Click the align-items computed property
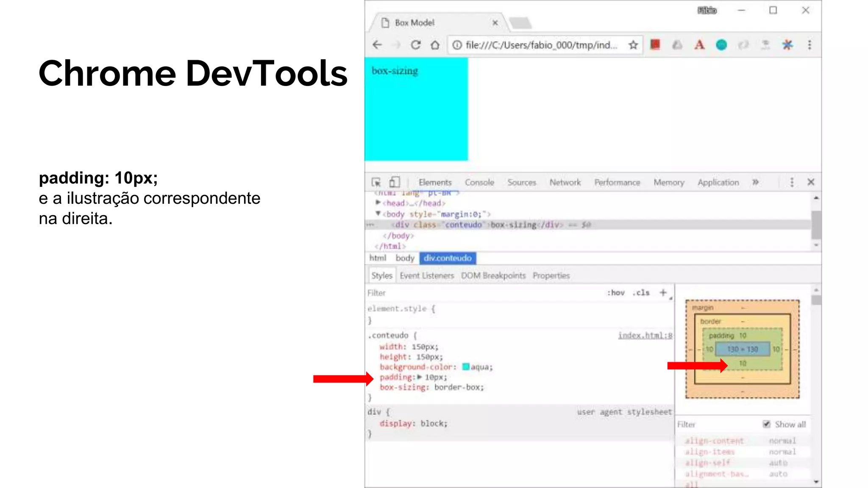 (x=709, y=452)
